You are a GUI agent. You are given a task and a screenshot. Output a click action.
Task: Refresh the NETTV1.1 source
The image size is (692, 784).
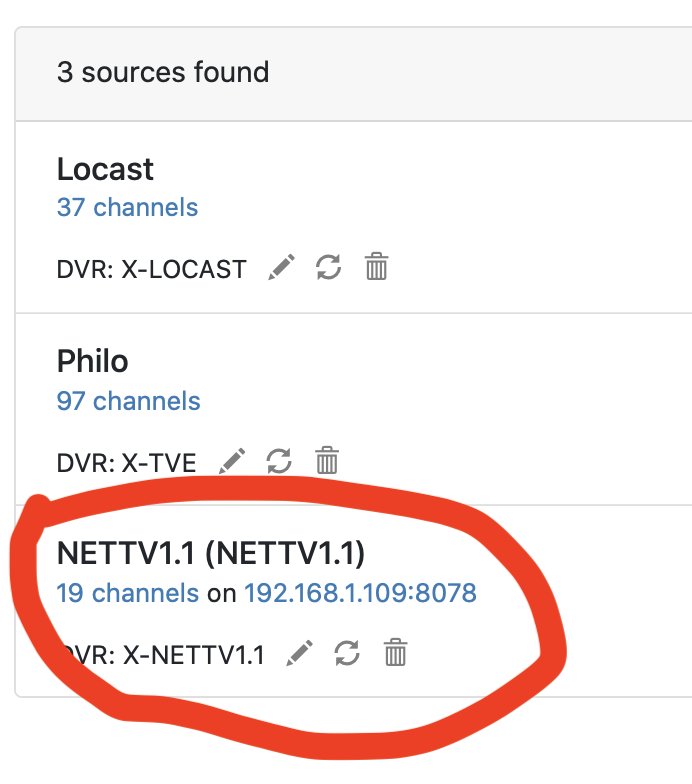point(347,654)
